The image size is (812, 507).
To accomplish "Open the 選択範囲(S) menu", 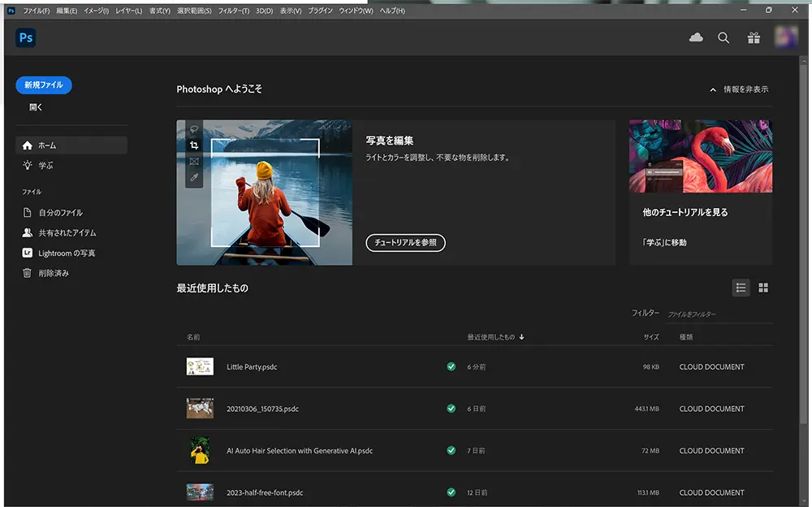I will coord(194,11).
